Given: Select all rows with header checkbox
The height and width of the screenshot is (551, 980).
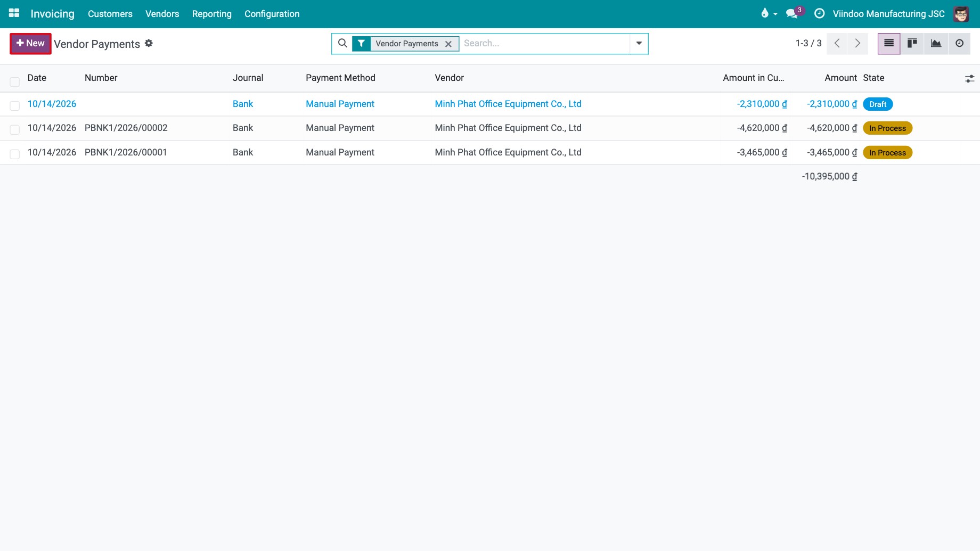Looking at the screenshot, I should pyautogui.click(x=15, y=81).
